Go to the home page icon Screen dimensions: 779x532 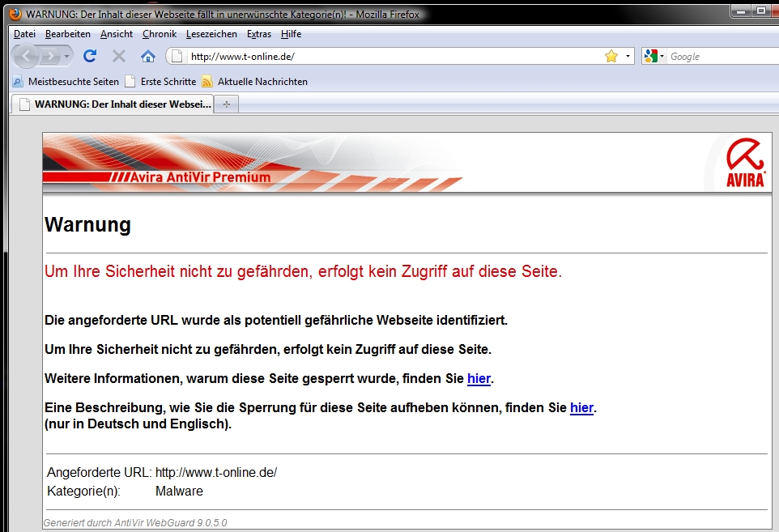[x=147, y=56]
